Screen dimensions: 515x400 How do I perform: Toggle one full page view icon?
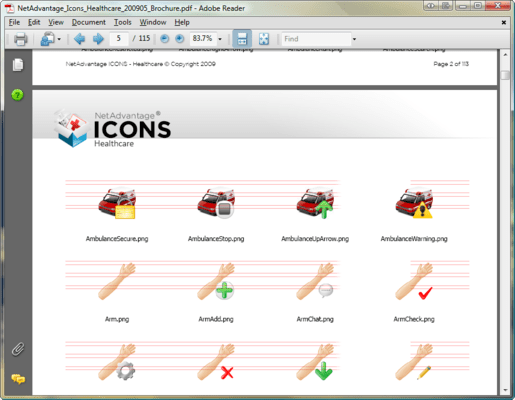coord(264,39)
